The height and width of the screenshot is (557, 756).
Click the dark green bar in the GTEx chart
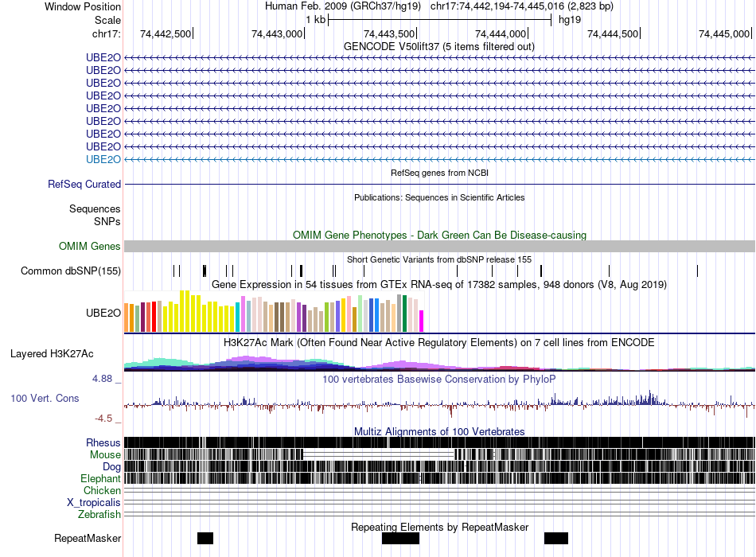tap(404, 314)
